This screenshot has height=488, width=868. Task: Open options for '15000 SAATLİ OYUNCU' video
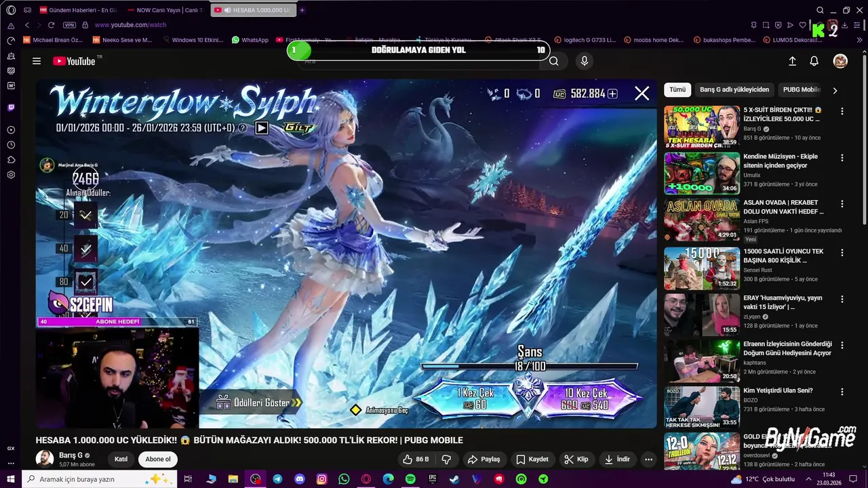point(842,253)
